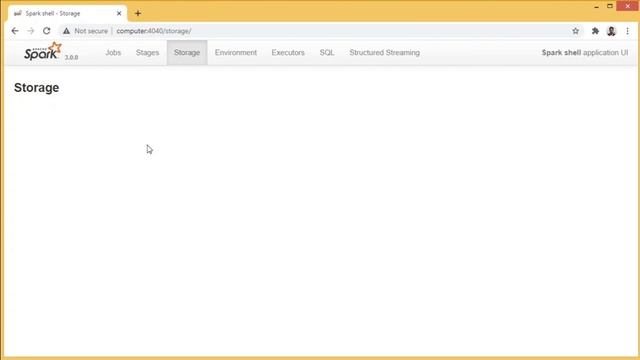Click the Storage page heading
The height and width of the screenshot is (360, 640).
tap(36, 88)
